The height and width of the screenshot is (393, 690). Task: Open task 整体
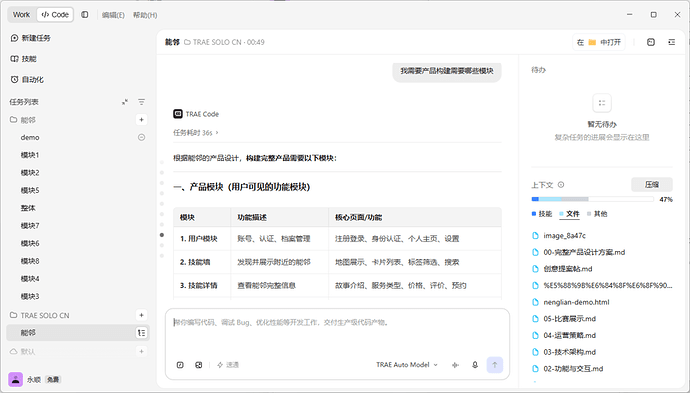(28, 208)
